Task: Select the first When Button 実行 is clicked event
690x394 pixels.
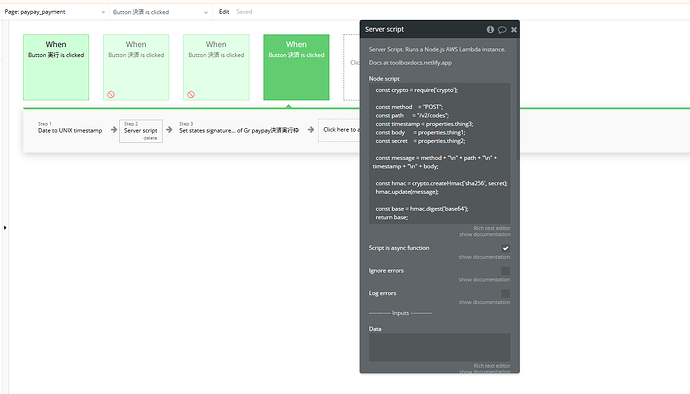Action: click(56, 67)
